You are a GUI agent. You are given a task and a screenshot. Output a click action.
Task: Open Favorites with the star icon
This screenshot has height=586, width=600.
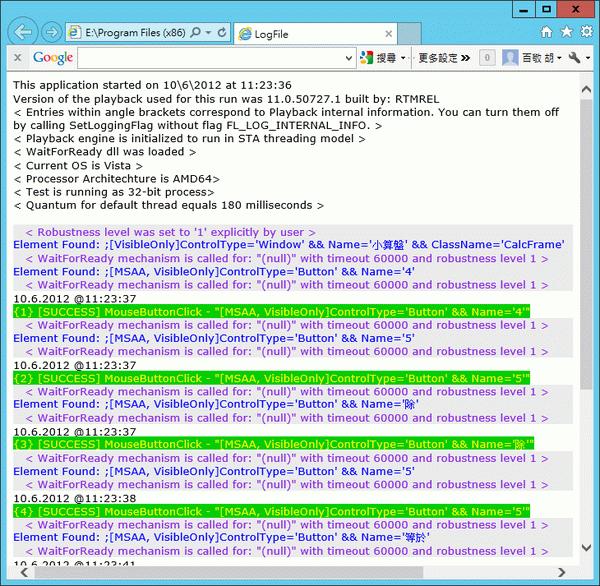click(566, 32)
